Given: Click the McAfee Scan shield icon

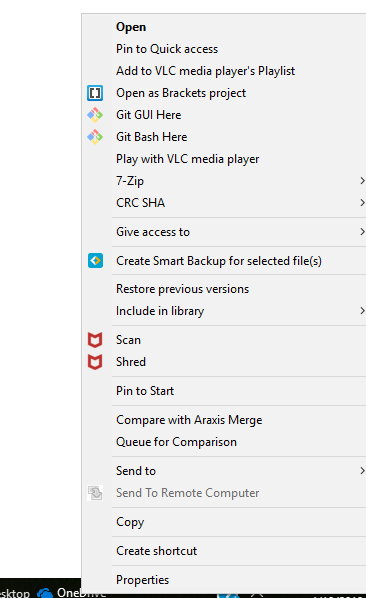Looking at the screenshot, I should pos(95,340).
